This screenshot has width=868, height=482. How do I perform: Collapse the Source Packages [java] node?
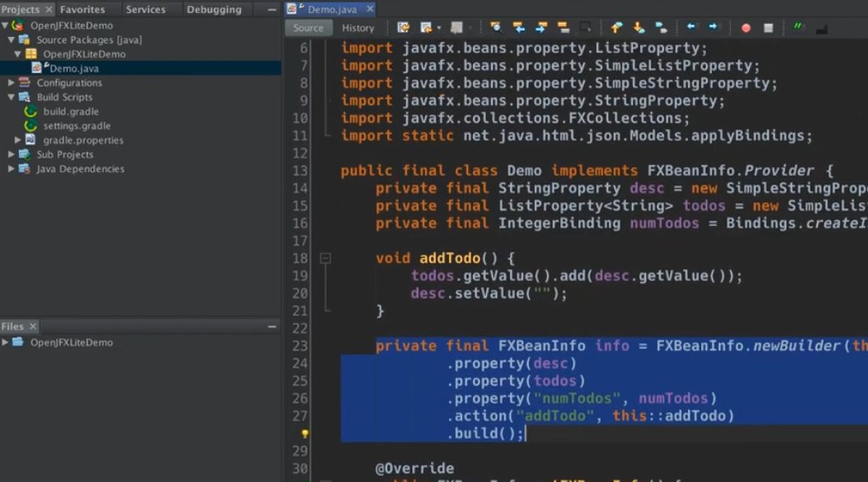11,40
